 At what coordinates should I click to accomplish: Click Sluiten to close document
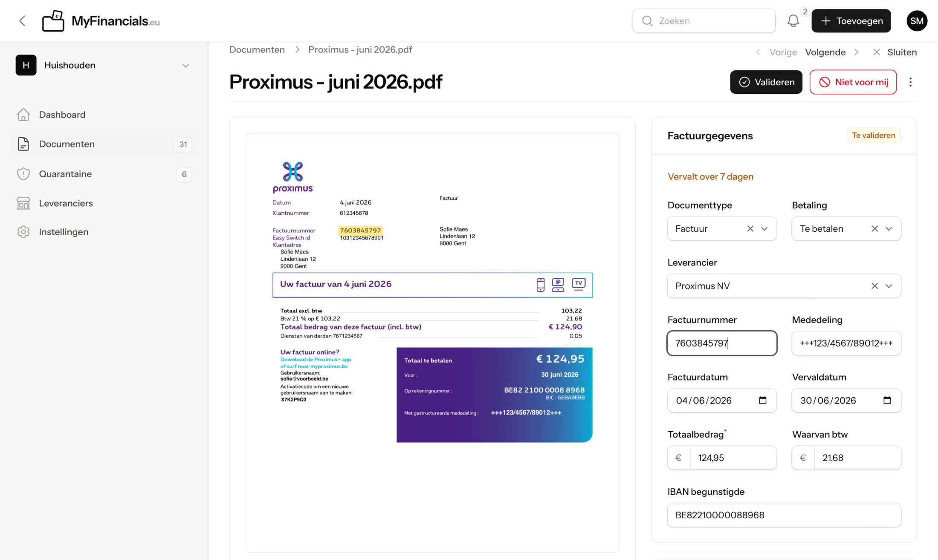pyautogui.click(x=895, y=52)
